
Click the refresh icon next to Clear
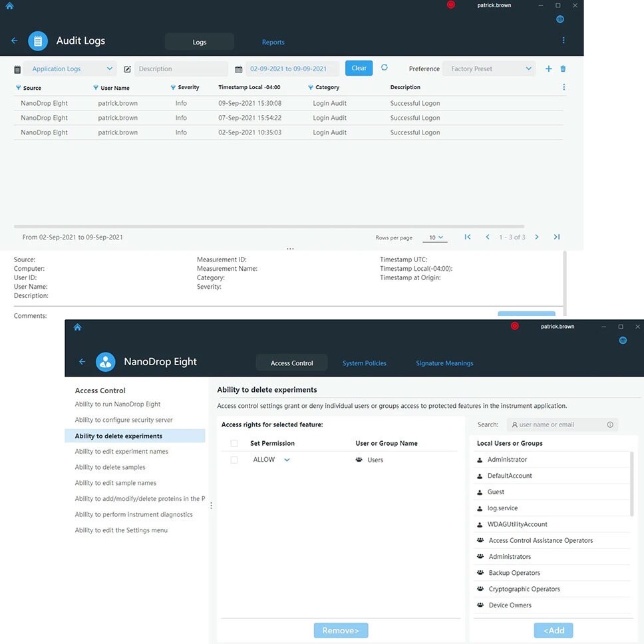click(x=384, y=67)
